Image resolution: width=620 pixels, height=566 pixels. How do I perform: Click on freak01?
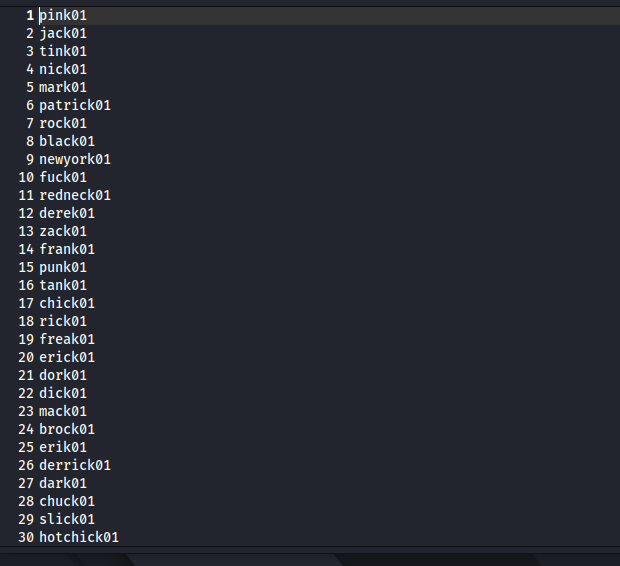[x=67, y=339]
